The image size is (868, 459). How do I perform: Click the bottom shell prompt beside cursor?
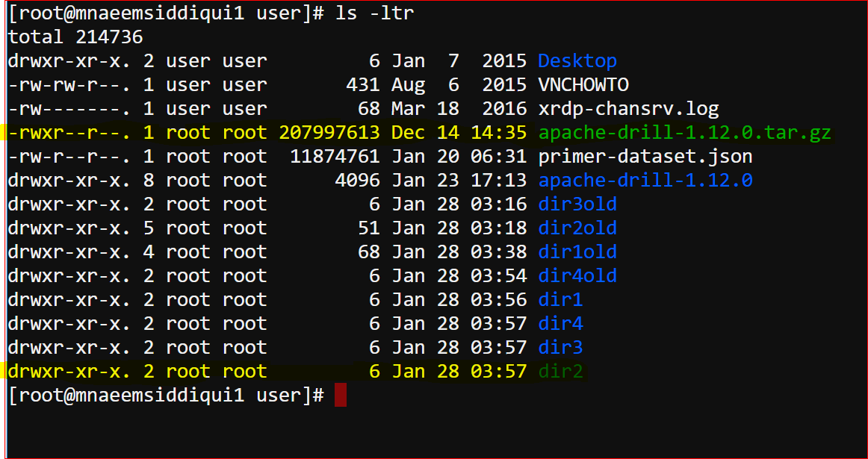click(166, 395)
